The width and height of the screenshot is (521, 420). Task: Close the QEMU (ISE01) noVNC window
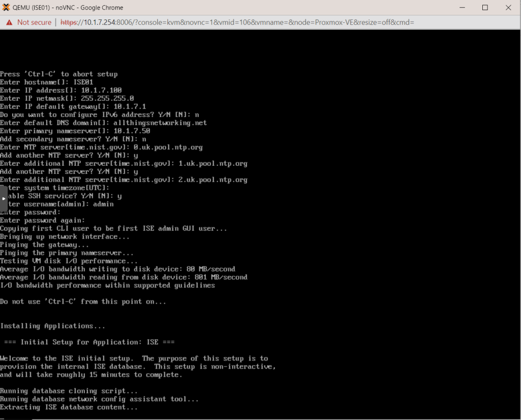tap(508, 7)
